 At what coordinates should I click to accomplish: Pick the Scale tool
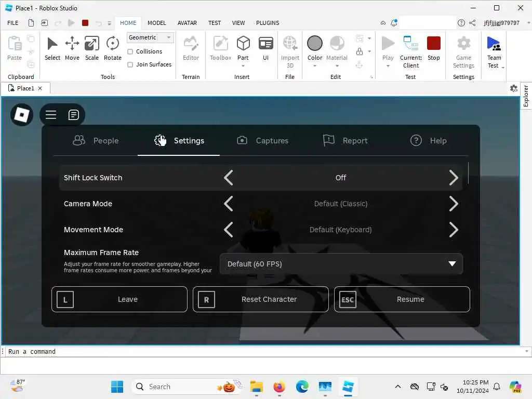click(91, 48)
